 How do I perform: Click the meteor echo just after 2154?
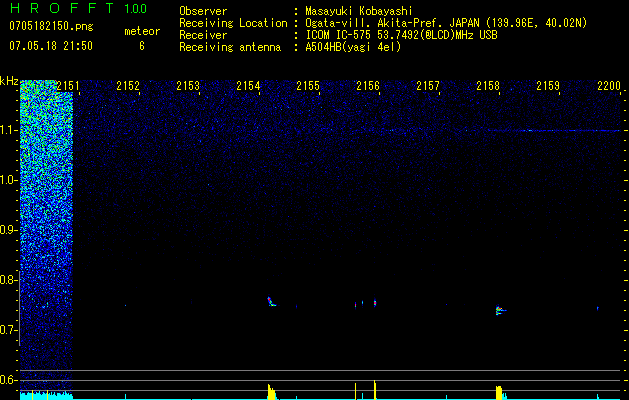(271, 302)
